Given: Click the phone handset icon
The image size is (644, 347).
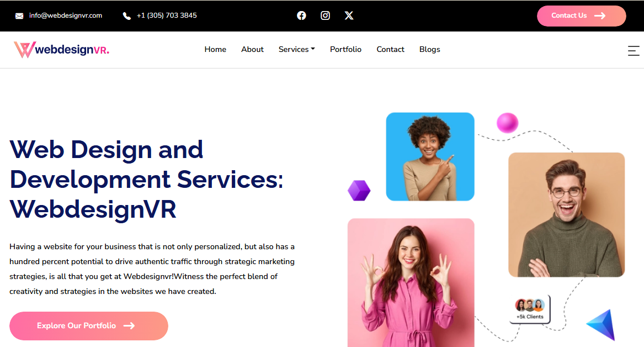Looking at the screenshot, I should tap(127, 16).
